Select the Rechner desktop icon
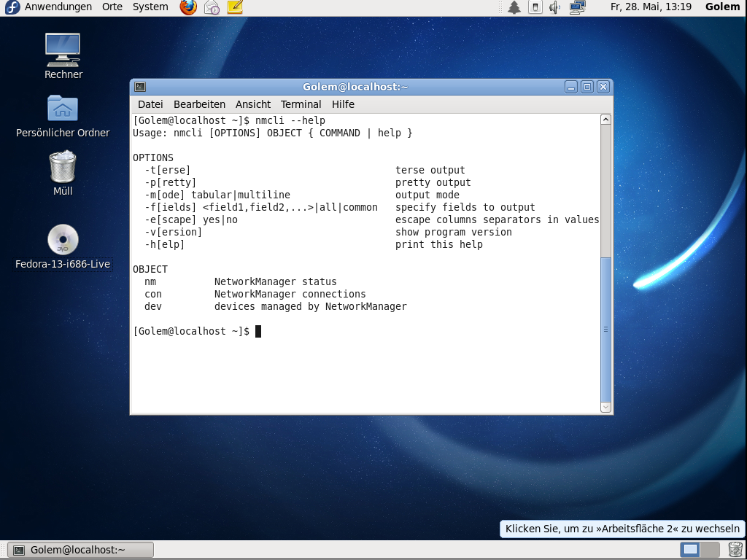Viewport: 747px width, 560px height. 63,56
